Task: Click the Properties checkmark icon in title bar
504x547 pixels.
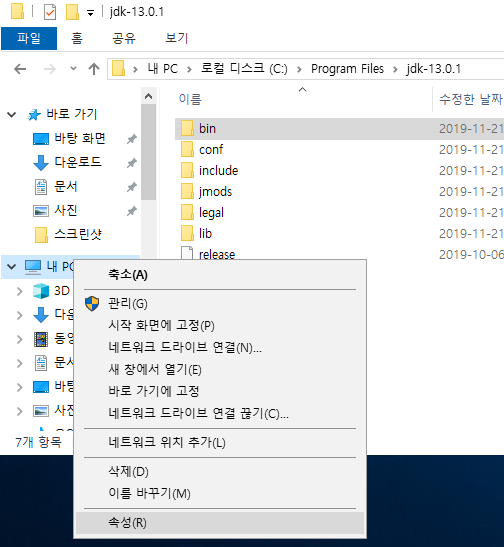Action: (x=50, y=13)
